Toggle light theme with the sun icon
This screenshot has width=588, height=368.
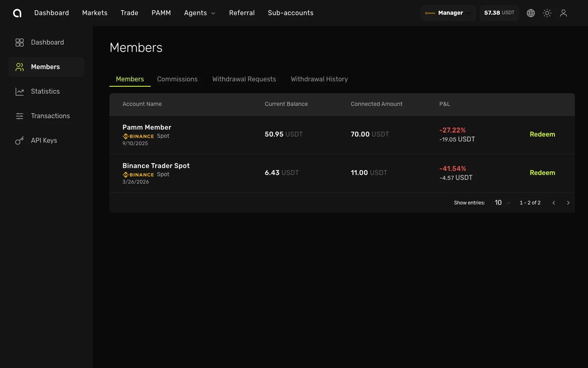(547, 13)
